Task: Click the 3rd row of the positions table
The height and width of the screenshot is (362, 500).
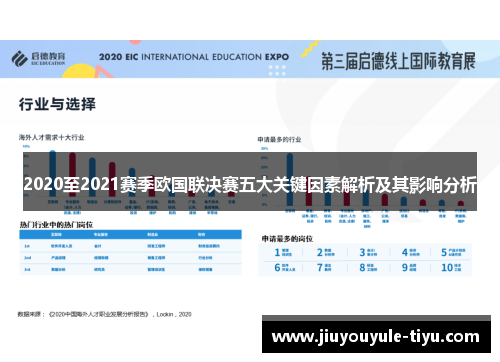Action: [130, 269]
